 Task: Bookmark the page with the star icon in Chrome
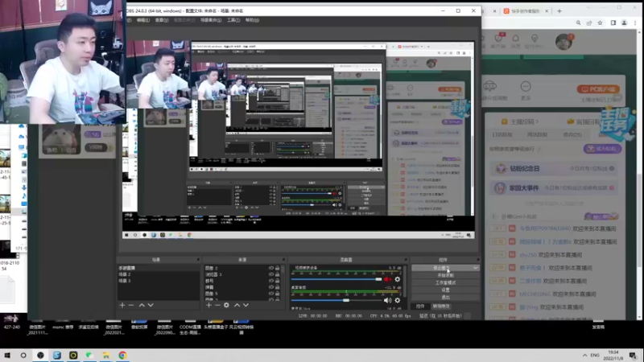point(600,23)
